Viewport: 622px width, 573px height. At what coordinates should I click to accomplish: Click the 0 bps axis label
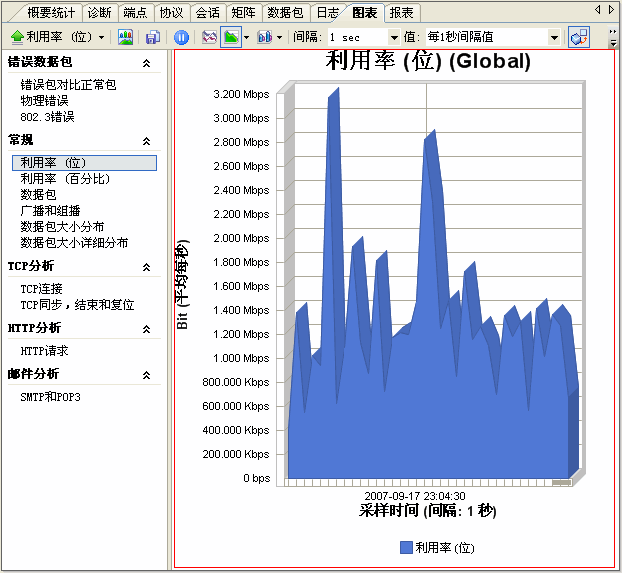(x=257, y=478)
